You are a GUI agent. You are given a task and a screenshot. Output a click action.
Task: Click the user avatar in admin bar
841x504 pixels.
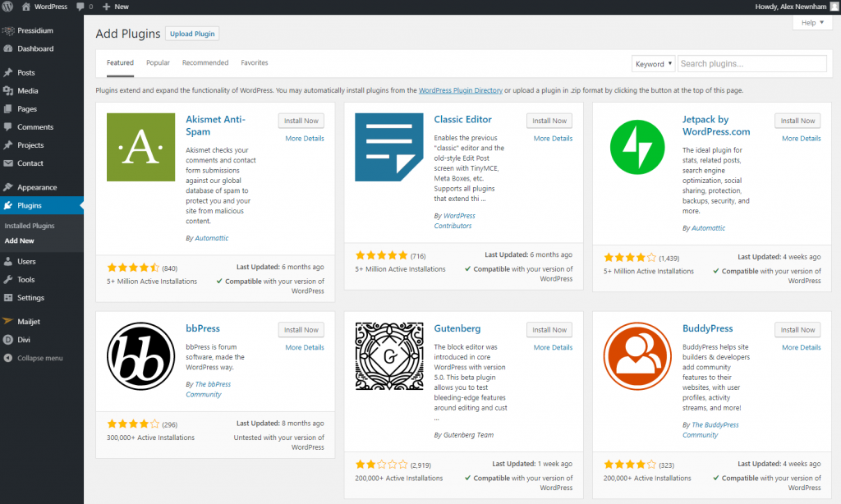[834, 7]
